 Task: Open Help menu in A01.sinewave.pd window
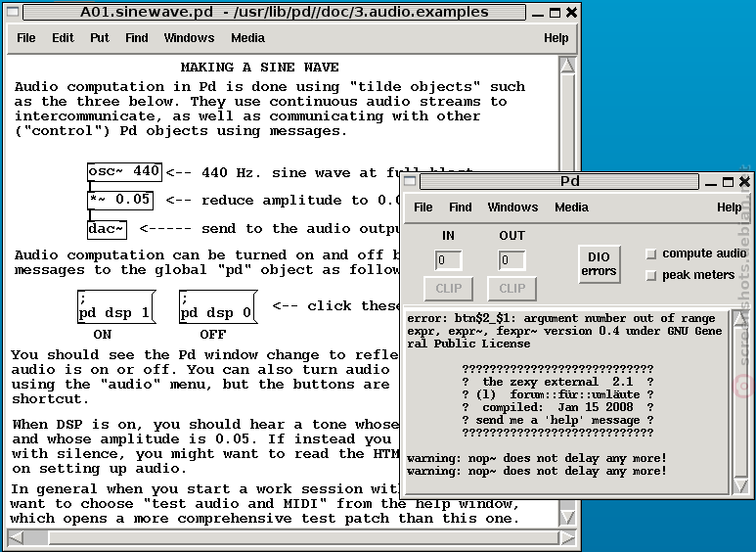(x=556, y=38)
